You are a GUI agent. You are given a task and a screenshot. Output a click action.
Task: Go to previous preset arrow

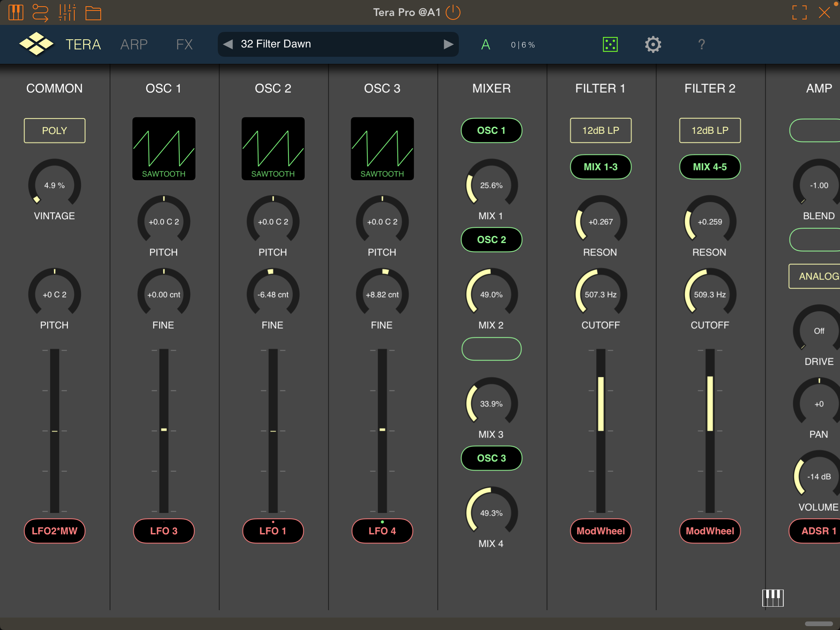[x=228, y=44]
